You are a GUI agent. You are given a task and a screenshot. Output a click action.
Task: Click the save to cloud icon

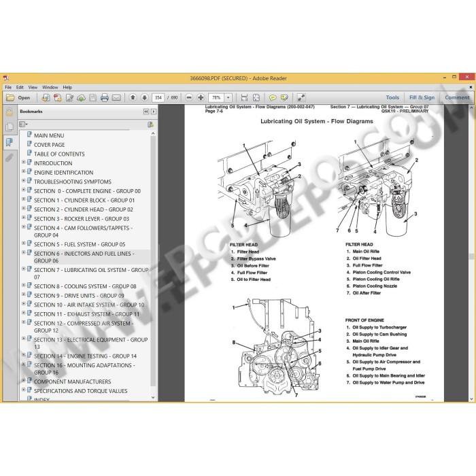pos(81,98)
